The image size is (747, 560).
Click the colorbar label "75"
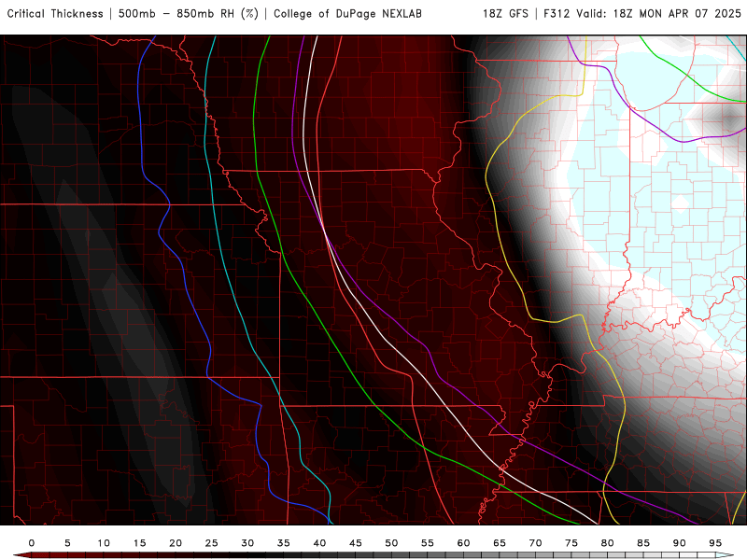coord(571,543)
